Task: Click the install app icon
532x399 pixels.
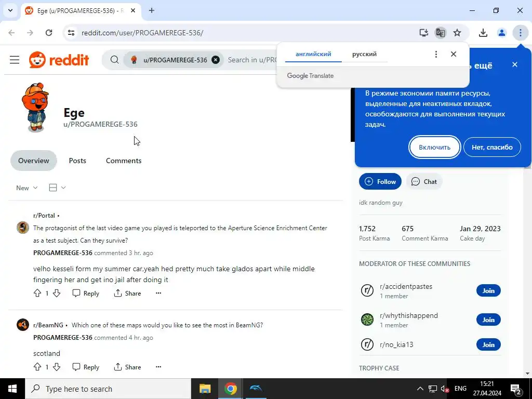Action: (423, 33)
